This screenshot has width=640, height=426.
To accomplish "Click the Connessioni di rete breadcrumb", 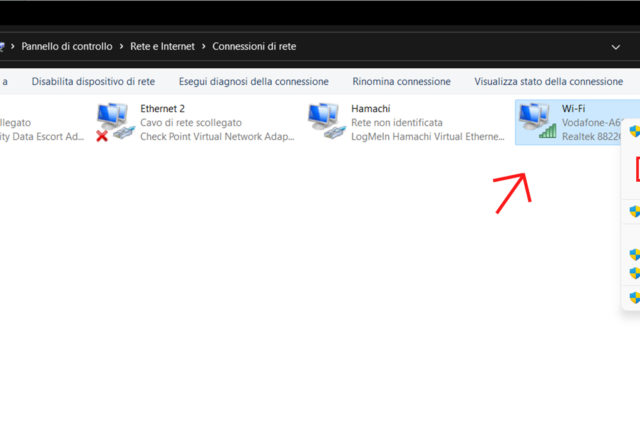I will pyautogui.click(x=254, y=46).
